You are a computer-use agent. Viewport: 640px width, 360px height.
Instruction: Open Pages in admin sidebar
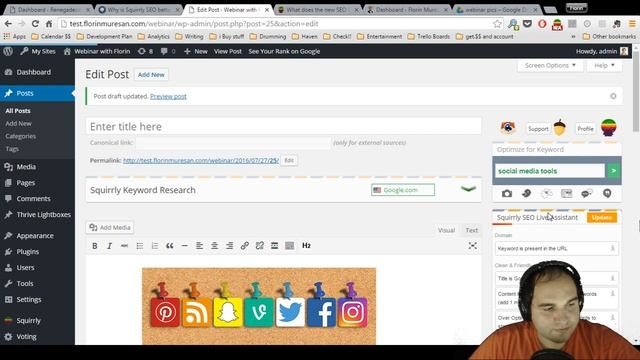click(x=25, y=183)
